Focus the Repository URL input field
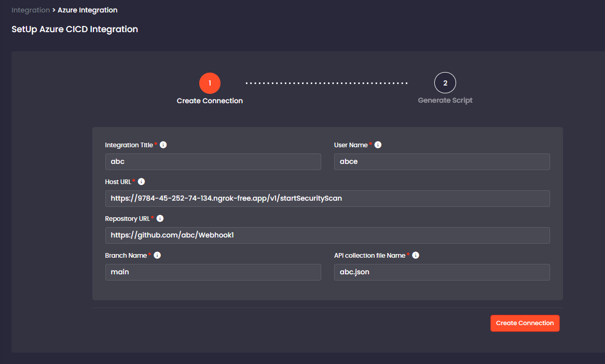 [327, 235]
